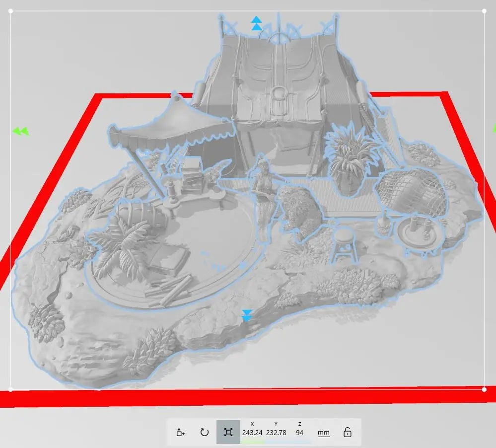The image size is (496, 448).
Task: Click the bottom-right bounding box corner handle
Action: coord(485,389)
